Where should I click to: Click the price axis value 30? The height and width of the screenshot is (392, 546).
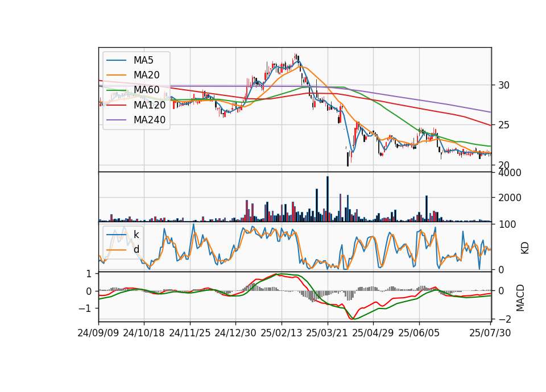point(503,85)
